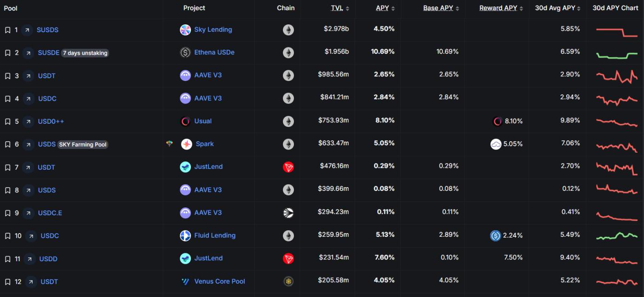Click the Fluid Lending project logo
The height and width of the screenshot is (297, 644).
pos(185,235)
